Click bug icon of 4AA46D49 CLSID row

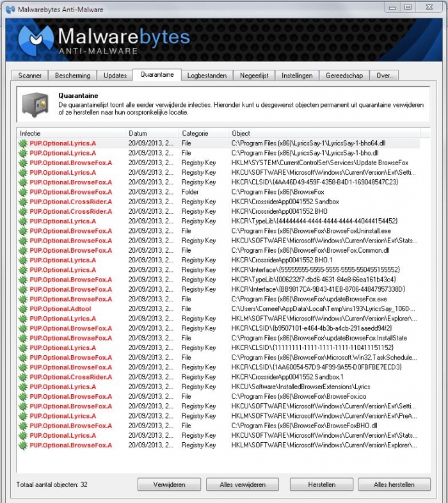(23, 182)
